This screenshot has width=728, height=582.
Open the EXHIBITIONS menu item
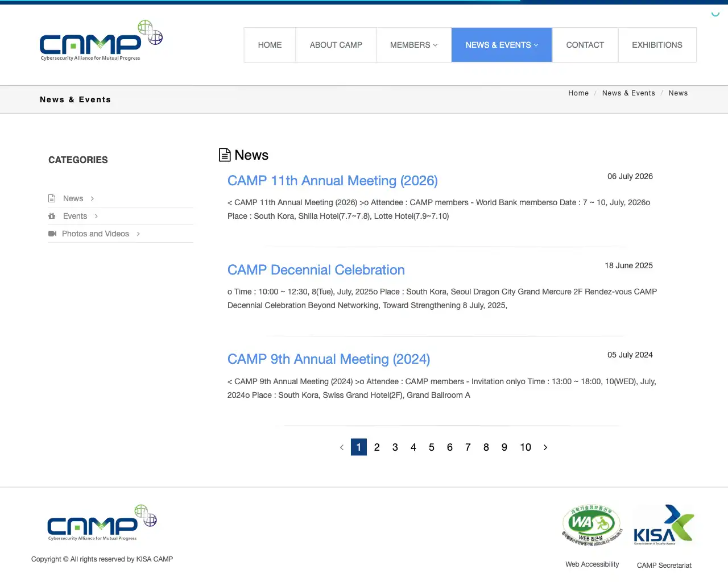coord(657,45)
